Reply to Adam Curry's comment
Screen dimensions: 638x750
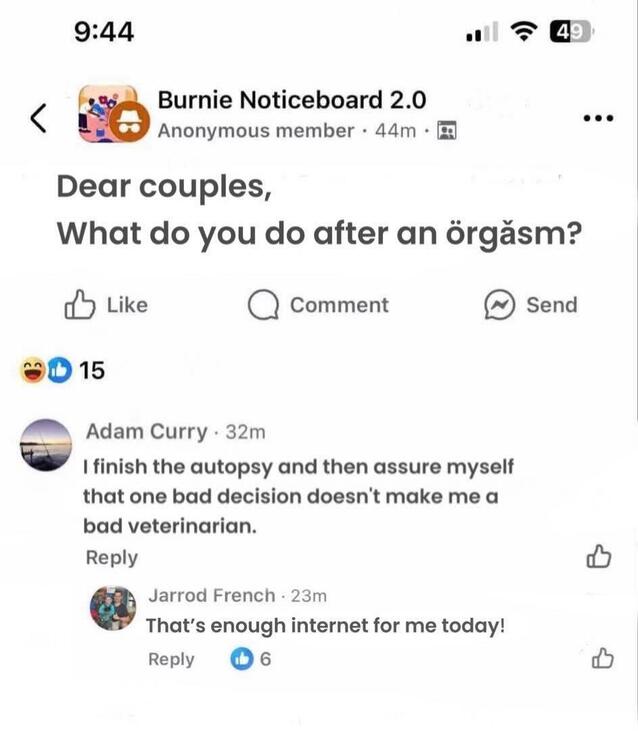pyautogui.click(x=111, y=557)
